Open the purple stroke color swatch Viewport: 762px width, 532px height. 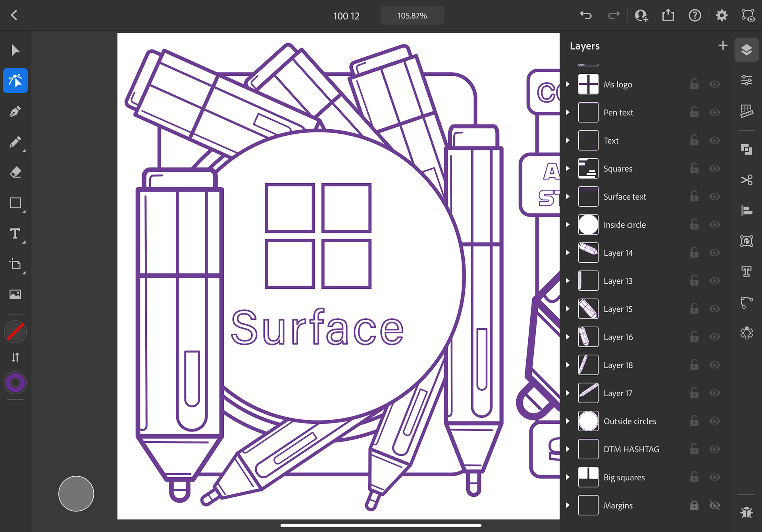pyautogui.click(x=15, y=383)
